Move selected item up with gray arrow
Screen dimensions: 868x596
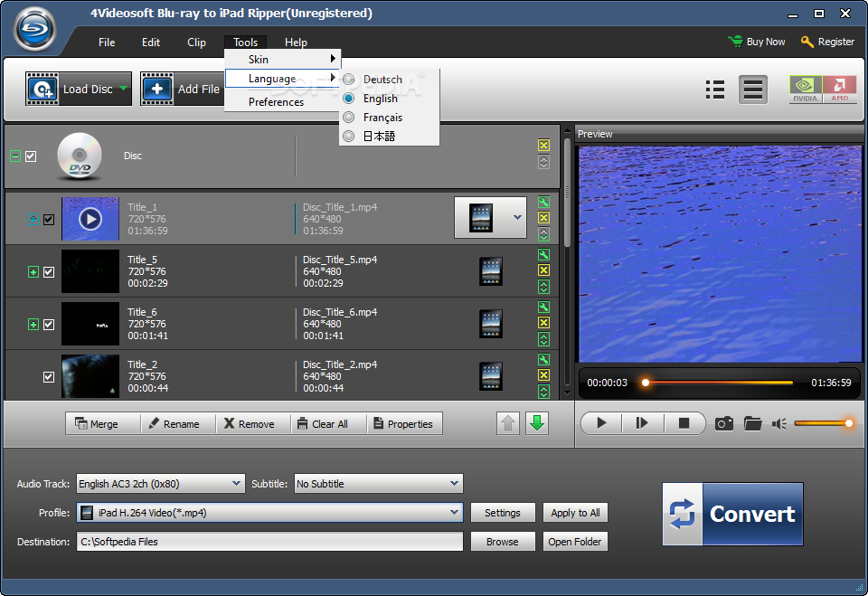508,424
